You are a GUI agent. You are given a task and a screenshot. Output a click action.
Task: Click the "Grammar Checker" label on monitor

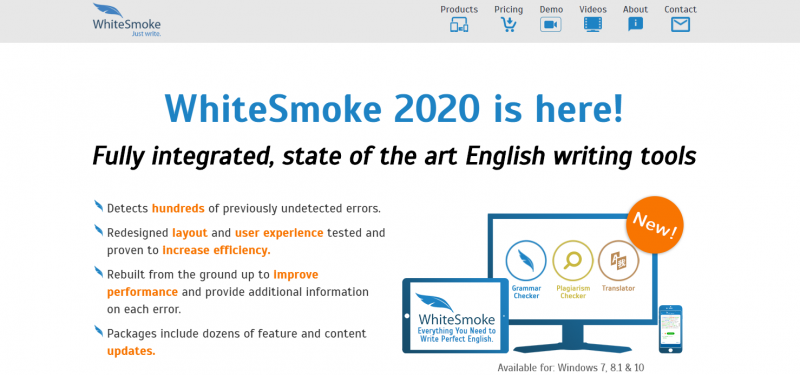pyautogui.click(x=526, y=292)
